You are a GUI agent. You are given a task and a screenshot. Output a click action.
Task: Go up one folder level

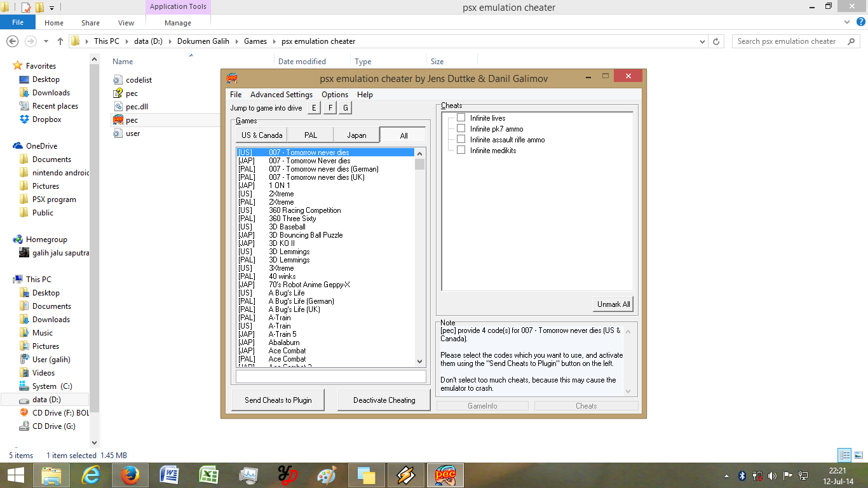click(x=60, y=41)
